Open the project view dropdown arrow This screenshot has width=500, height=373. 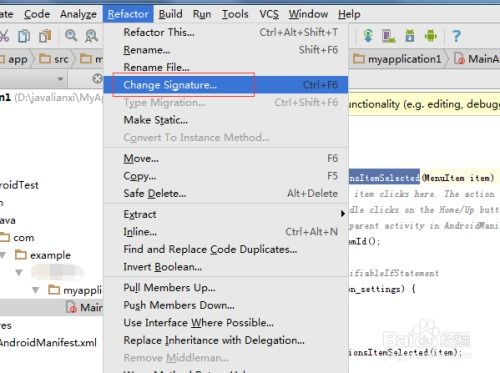(60, 79)
